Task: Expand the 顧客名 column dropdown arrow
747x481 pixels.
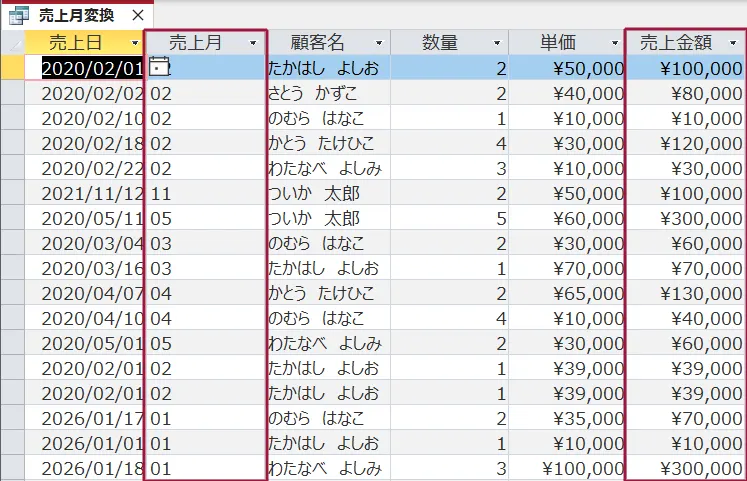Action: click(378, 43)
